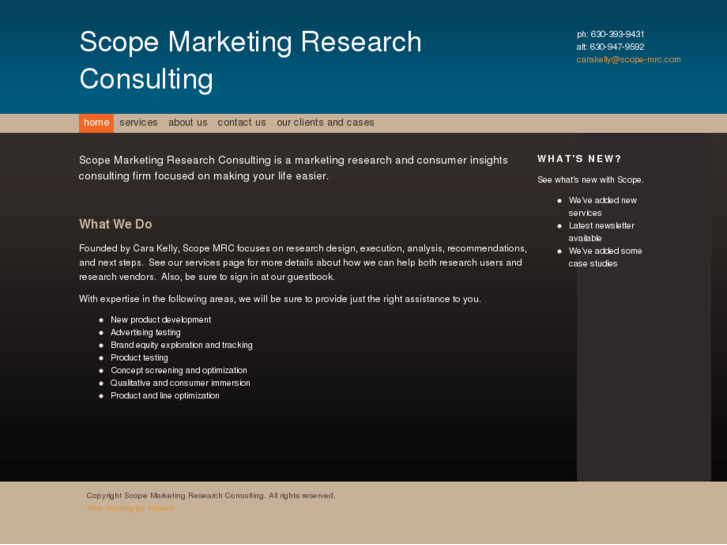Click 'See what's new with Scope.' text

(590, 180)
